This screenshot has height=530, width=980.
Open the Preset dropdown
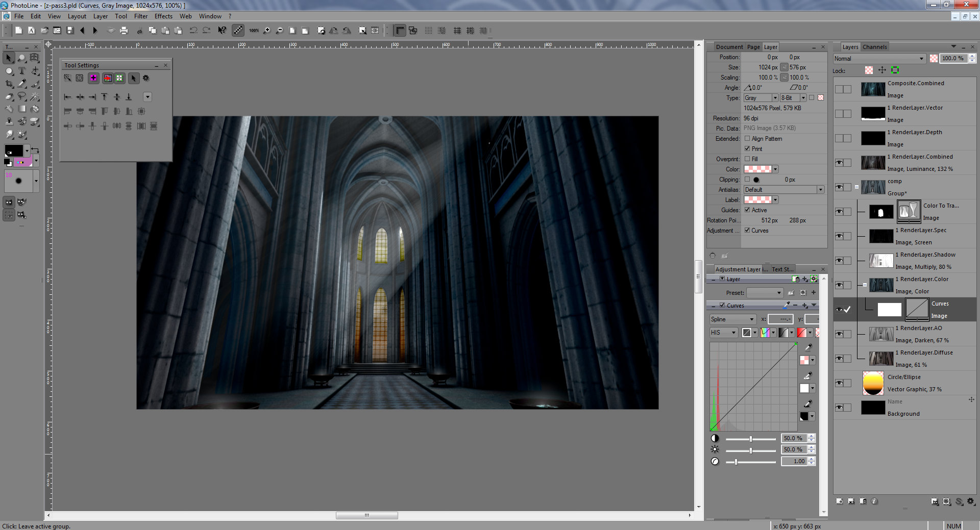tap(765, 293)
